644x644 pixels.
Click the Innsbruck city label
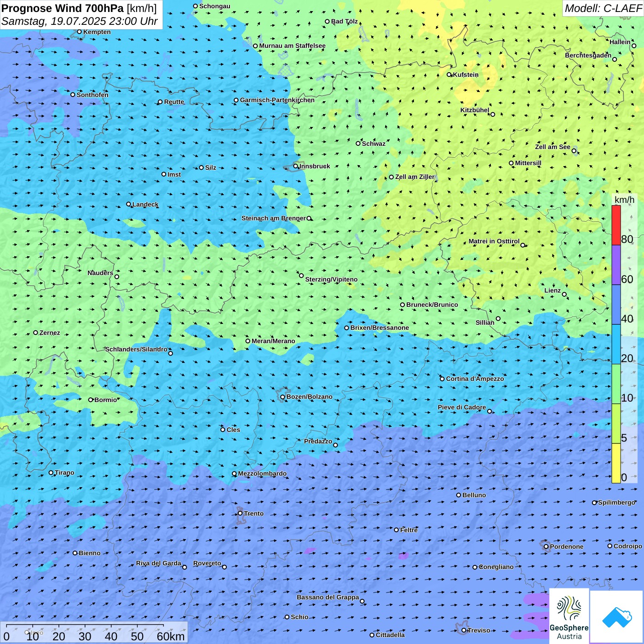pos(315,166)
